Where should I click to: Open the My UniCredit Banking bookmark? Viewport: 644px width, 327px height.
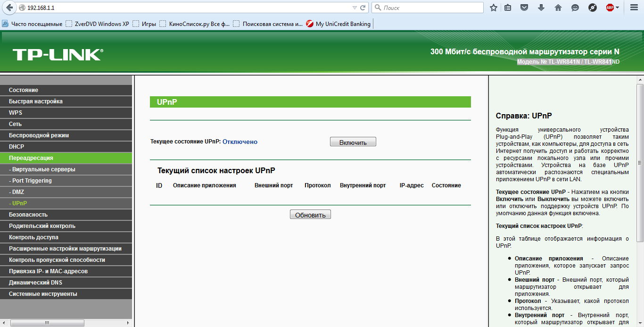coord(339,24)
